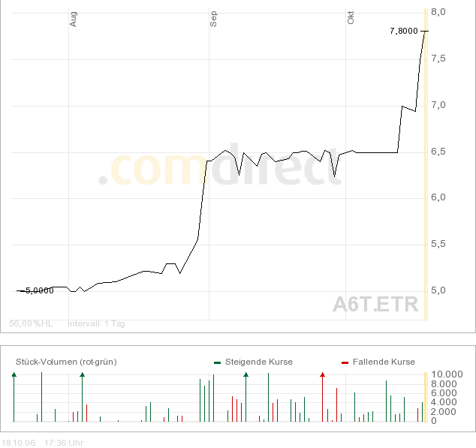Click the red arrow marker in volume chart
The height and width of the screenshot is (448, 476).
coord(322,374)
